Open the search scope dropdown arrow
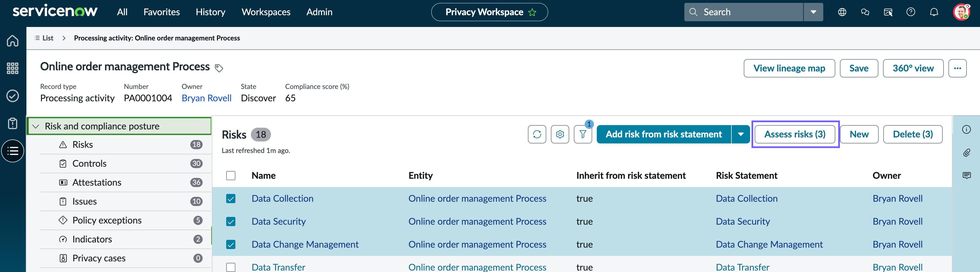The image size is (980, 272). pos(813,12)
